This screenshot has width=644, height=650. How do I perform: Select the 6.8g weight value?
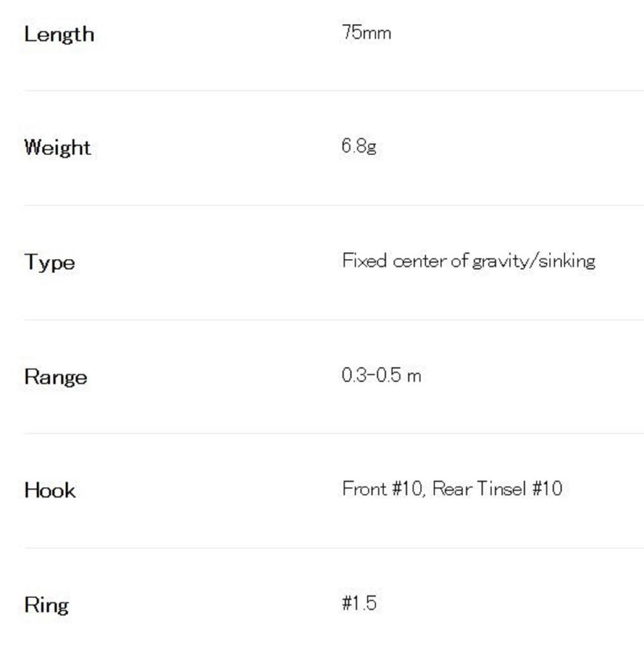(x=359, y=146)
